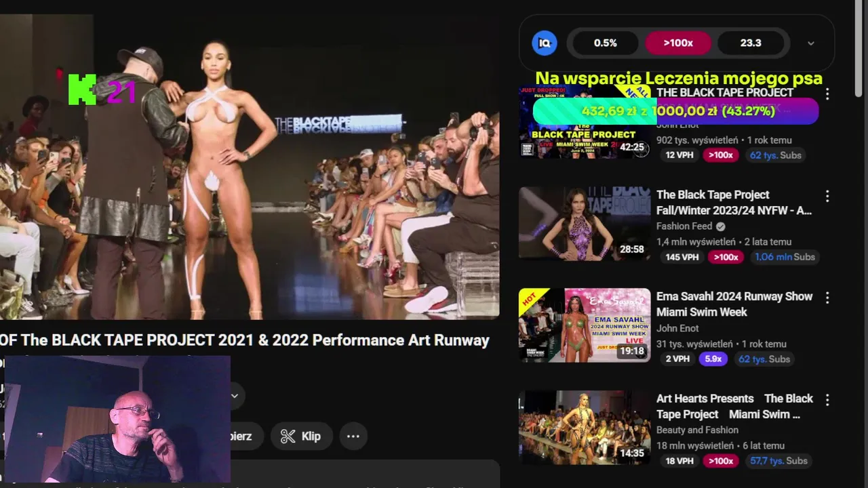Open the three-dot more actions button
868x488 pixels.
click(353, 436)
